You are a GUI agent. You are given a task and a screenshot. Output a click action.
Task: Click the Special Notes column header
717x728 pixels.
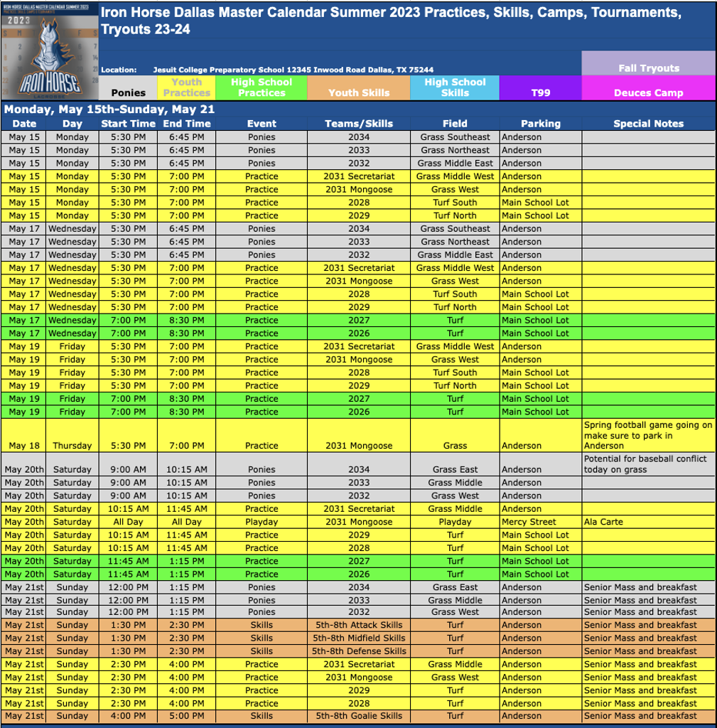648,124
